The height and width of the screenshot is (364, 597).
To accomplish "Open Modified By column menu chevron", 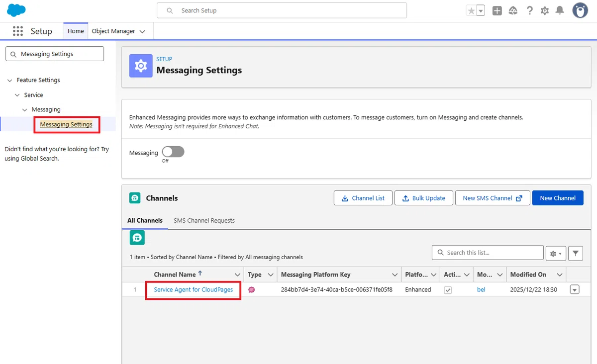I will pyautogui.click(x=499, y=274).
